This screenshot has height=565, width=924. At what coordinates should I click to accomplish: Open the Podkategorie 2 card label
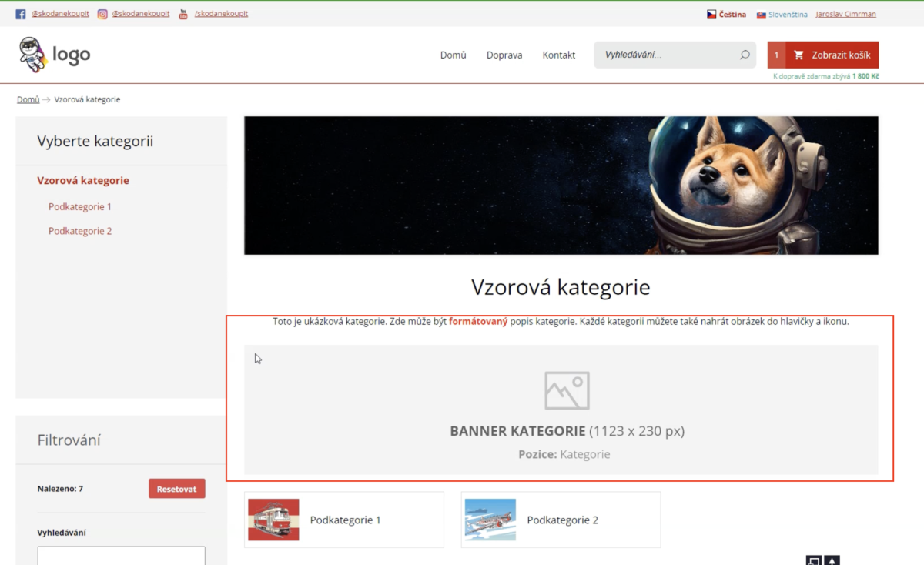pyautogui.click(x=563, y=520)
